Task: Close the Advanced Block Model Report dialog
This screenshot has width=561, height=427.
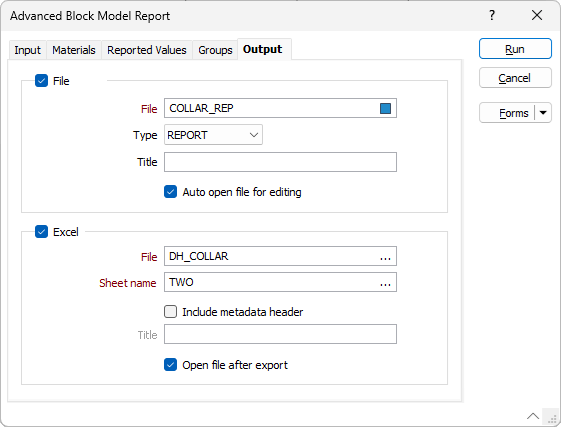Action: point(537,15)
